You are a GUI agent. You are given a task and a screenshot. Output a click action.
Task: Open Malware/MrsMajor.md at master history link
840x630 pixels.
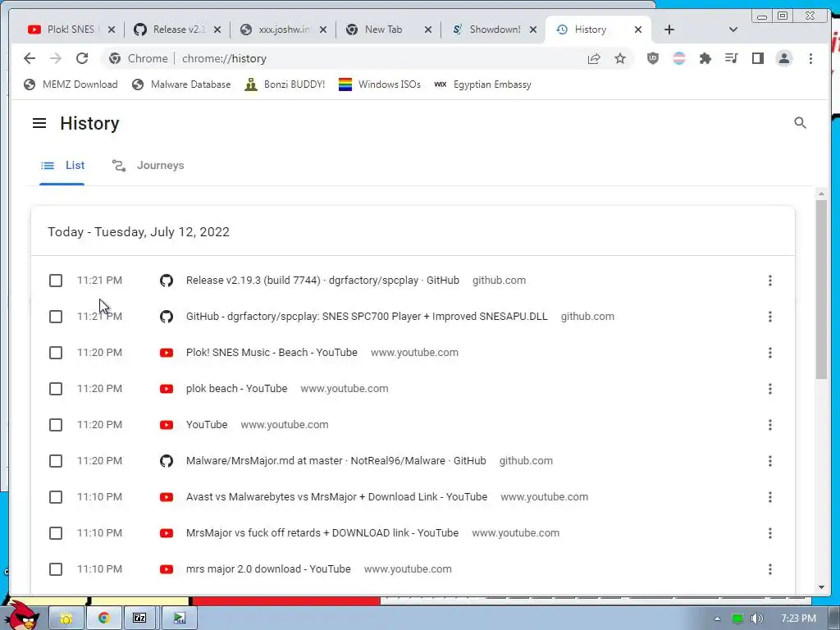(x=336, y=461)
